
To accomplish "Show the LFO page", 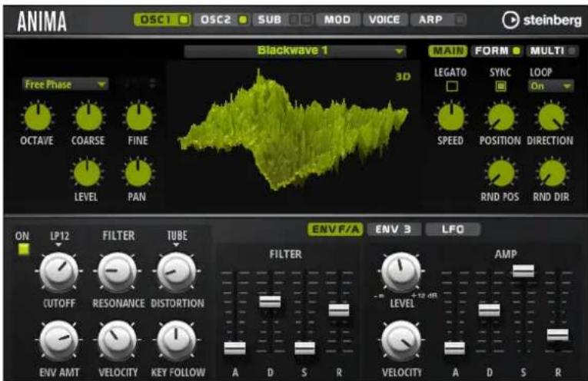I will (453, 229).
